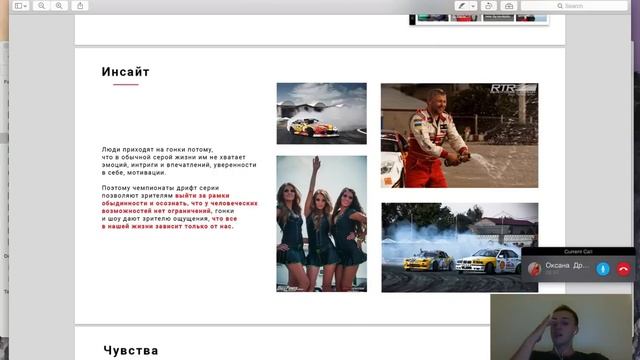
Task: Open the sidebar view menu button
Action: click(x=20, y=6)
